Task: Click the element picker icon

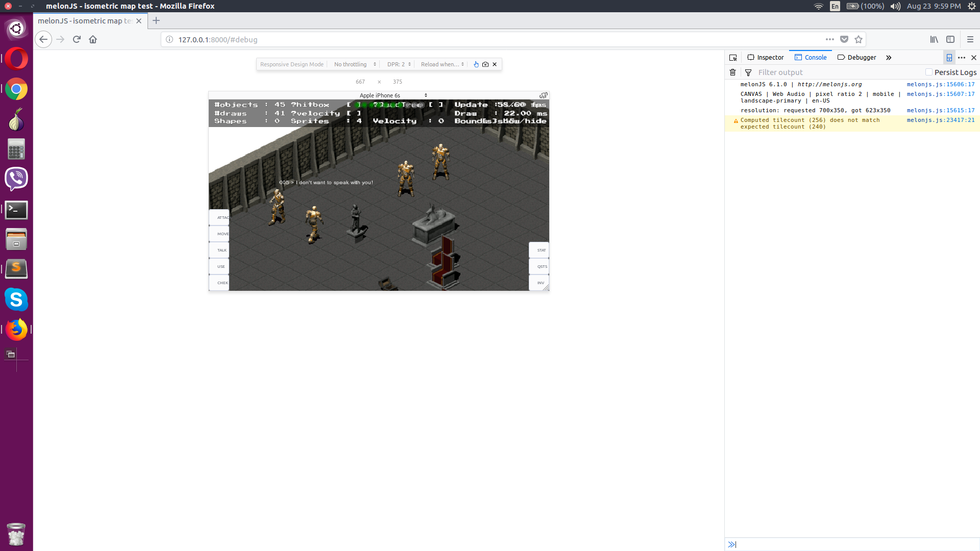Action: (x=733, y=58)
